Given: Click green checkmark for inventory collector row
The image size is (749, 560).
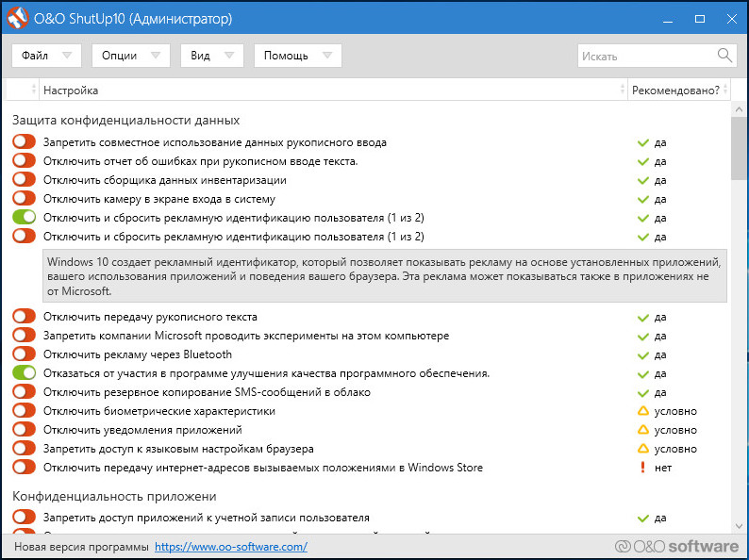Looking at the screenshot, I should click(643, 180).
